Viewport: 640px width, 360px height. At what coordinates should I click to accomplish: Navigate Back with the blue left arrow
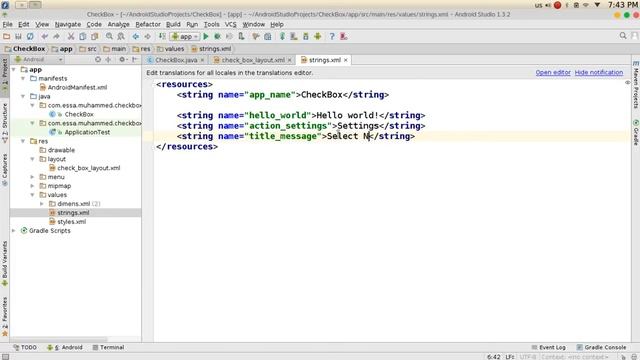click(x=136, y=36)
